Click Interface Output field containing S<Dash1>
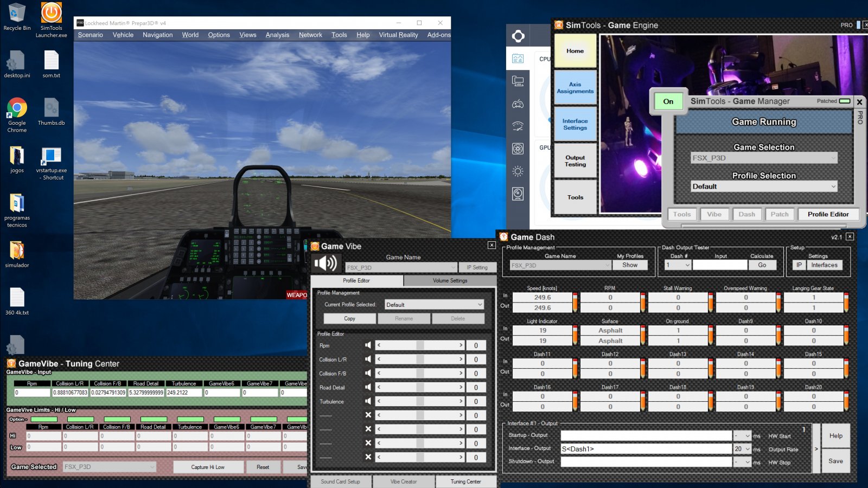This screenshot has width=868, height=488. coord(646,449)
